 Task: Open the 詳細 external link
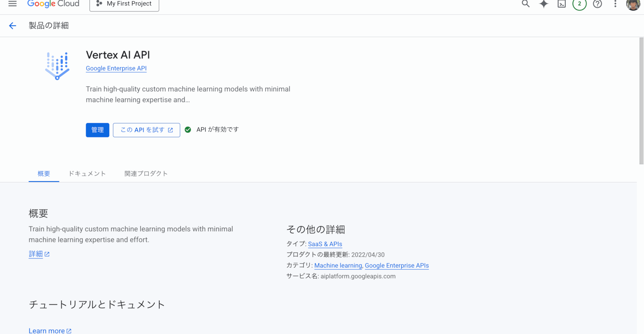click(39, 254)
